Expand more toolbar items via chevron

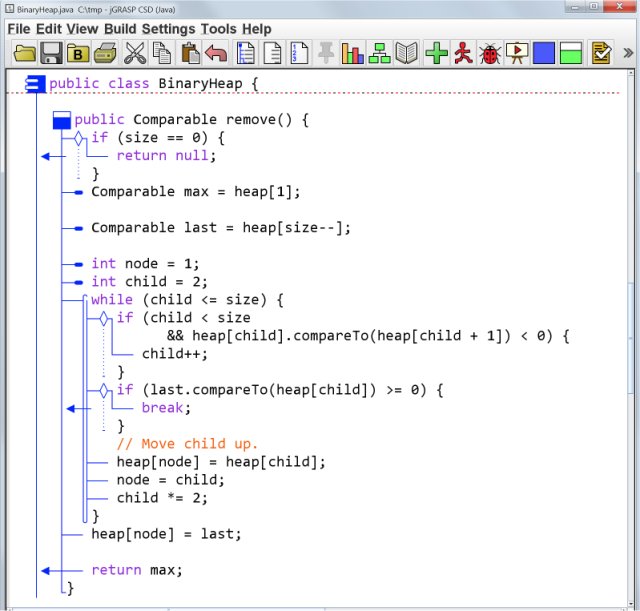(627, 53)
